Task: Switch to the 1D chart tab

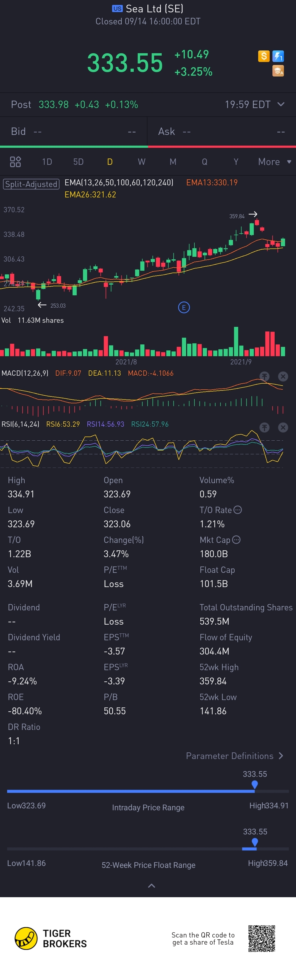Action: 47,162
